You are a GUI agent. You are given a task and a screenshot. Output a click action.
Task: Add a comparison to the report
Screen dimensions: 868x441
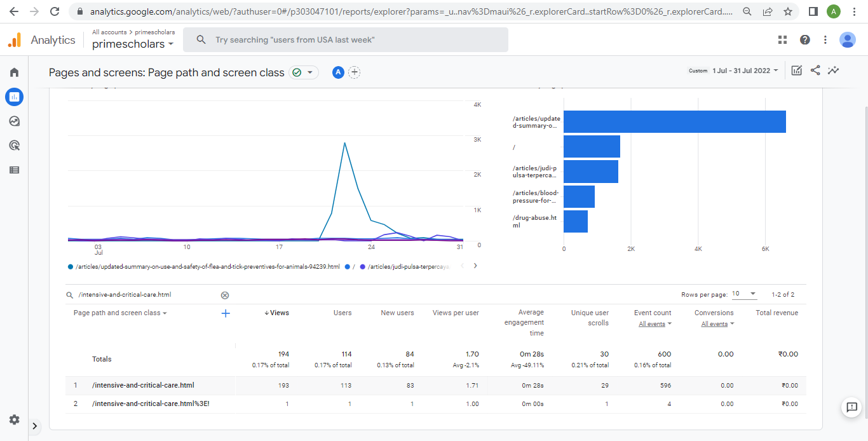(x=355, y=72)
